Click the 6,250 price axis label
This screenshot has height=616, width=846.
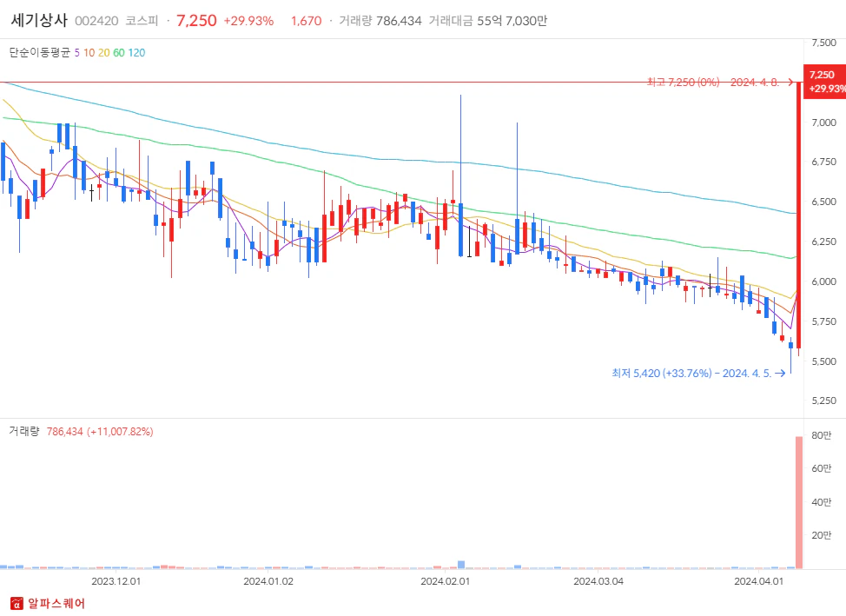[x=824, y=242]
